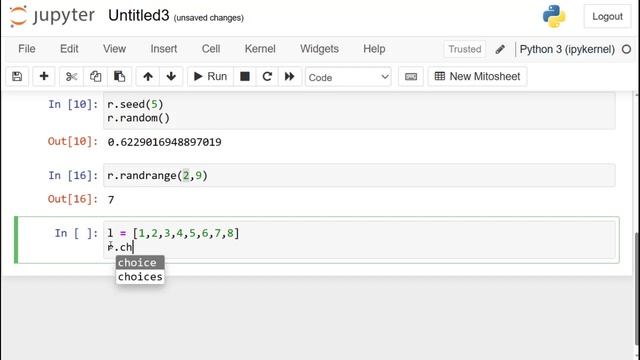
Task: Move selected cell up arrow
Action: pos(148,76)
